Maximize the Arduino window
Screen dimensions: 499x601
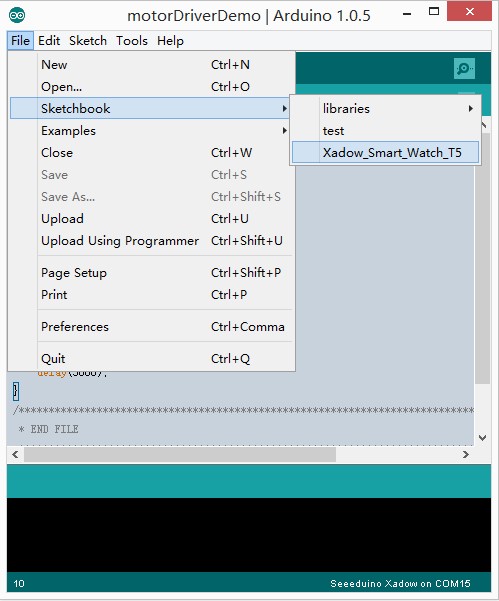tap(433, 12)
